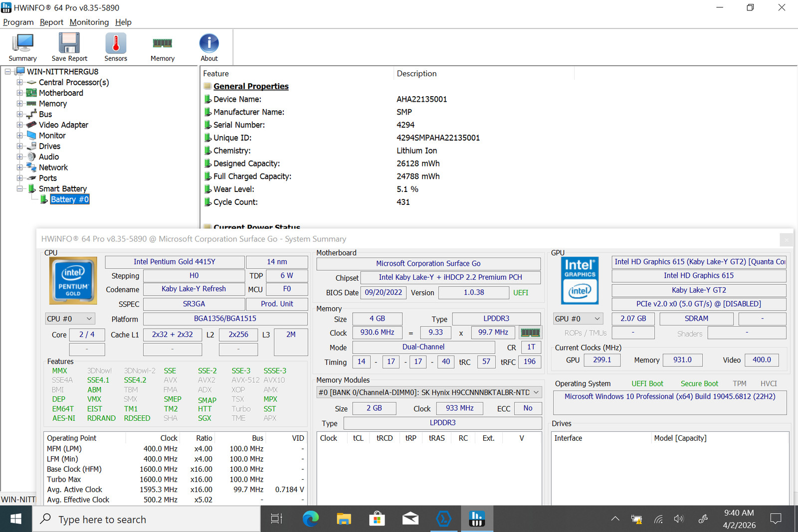Viewport: 798px width, 532px height.
Task: Click the Operating Point column header
Action: point(84,438)
